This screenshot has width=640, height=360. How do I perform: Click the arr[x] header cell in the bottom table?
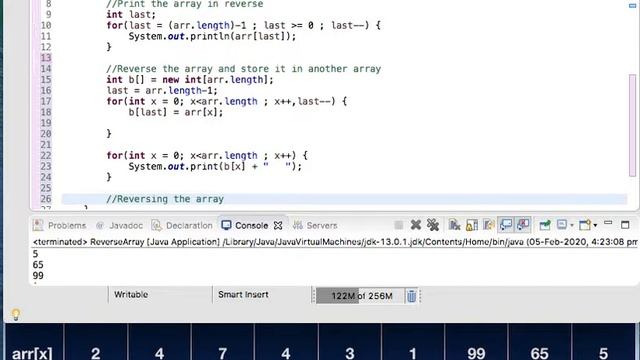coord(32,342)
